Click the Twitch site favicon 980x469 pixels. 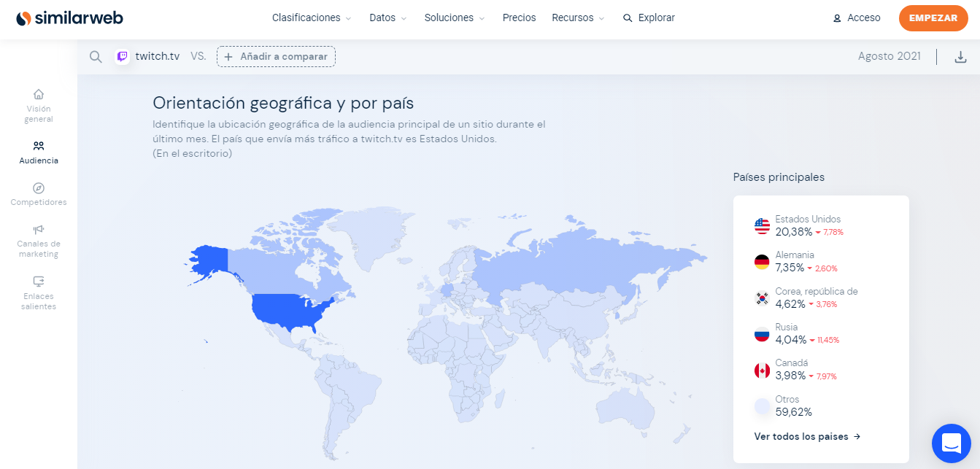click(123, 56)
